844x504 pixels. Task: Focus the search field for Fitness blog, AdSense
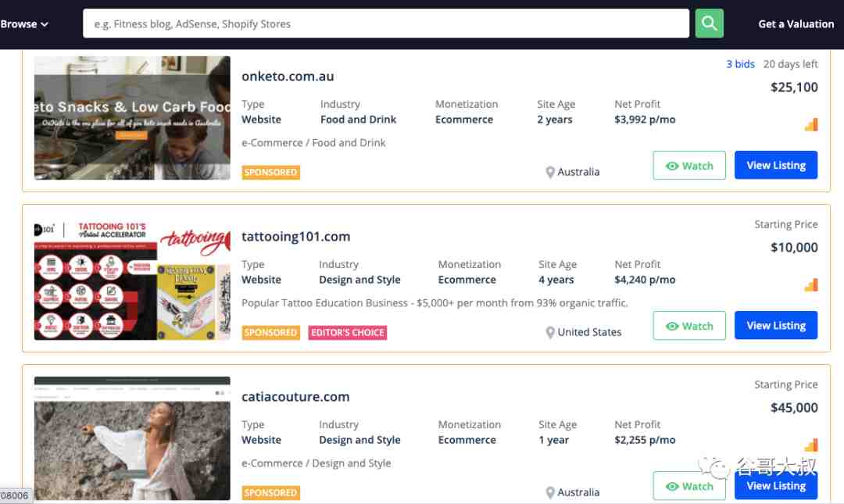tap(385, 23)
